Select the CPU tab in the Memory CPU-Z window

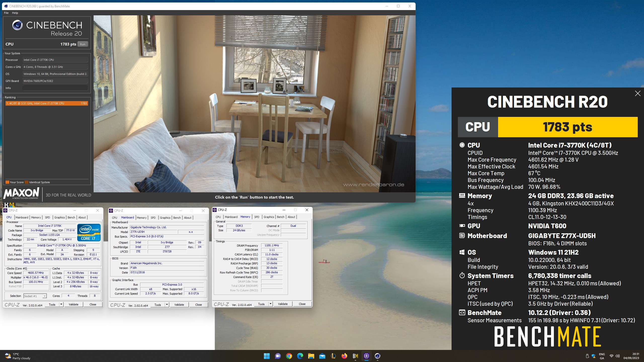click(218, 217)
